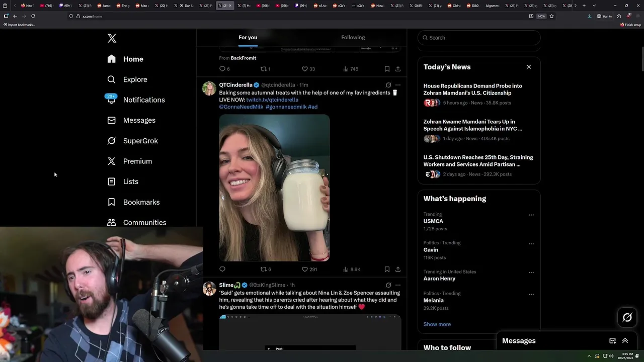This screenshot has height=362, width=644.
Task: Compose new message in Messages drawer
Action: [x=612, y=341]
